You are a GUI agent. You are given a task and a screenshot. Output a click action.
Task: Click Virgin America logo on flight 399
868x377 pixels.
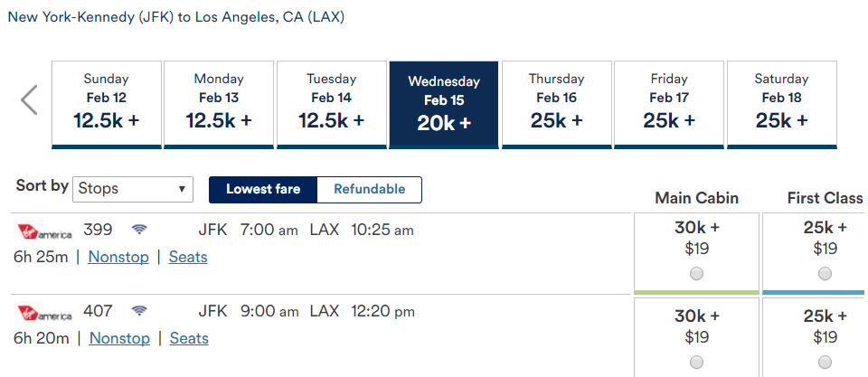(x=45, y=231)
